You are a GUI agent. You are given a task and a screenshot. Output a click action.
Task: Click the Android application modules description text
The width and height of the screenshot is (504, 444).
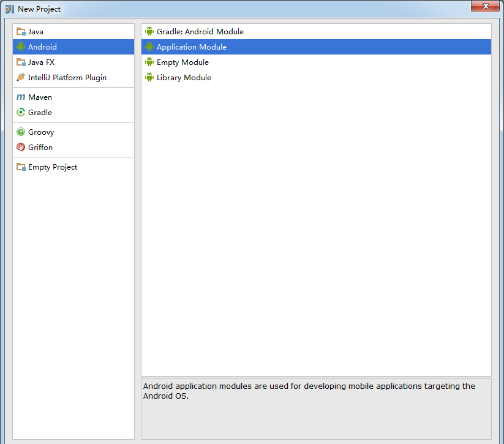tap(309, 391)
